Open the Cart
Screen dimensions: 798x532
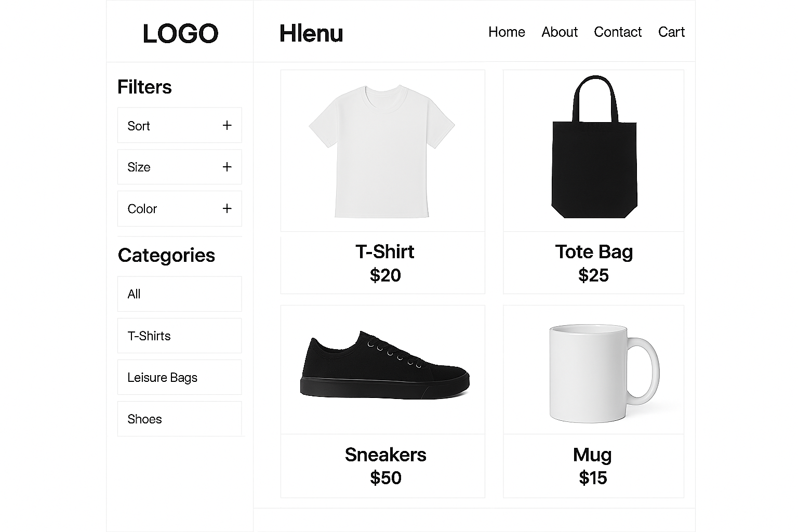coord(671,32)
